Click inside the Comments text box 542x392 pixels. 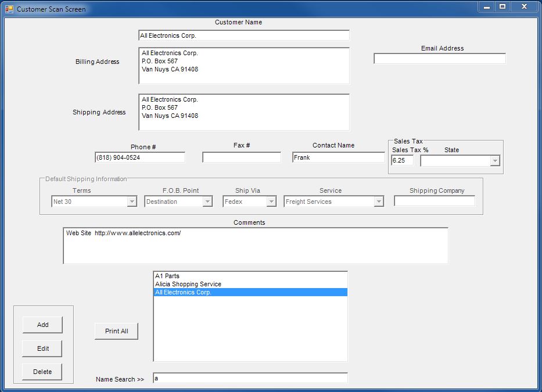click(256, 246)
